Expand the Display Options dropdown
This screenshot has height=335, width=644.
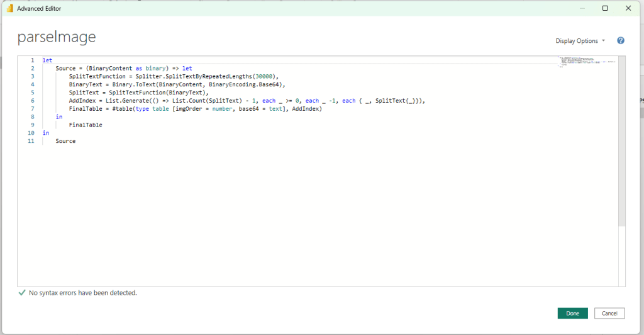click(x=580, y=41)
